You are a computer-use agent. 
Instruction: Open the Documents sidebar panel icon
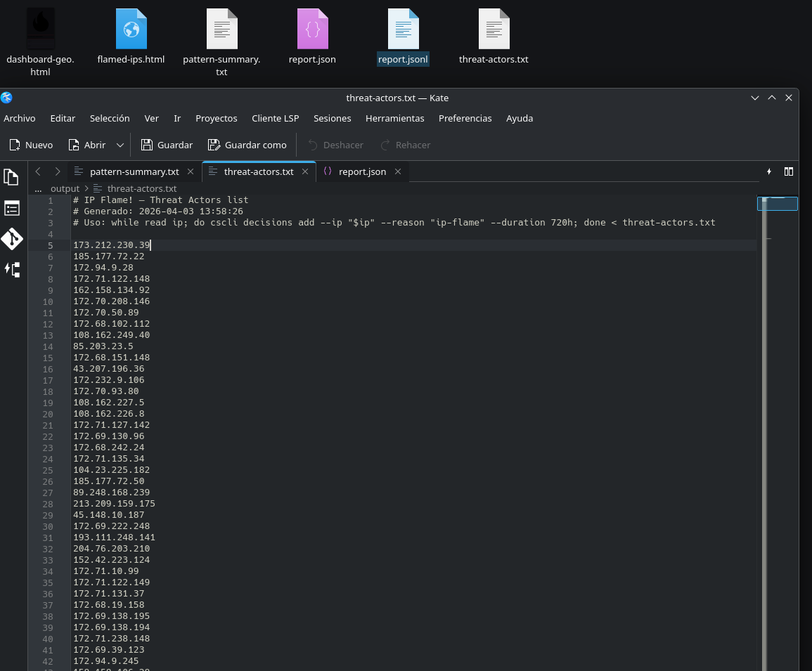[x=11, y=177]
